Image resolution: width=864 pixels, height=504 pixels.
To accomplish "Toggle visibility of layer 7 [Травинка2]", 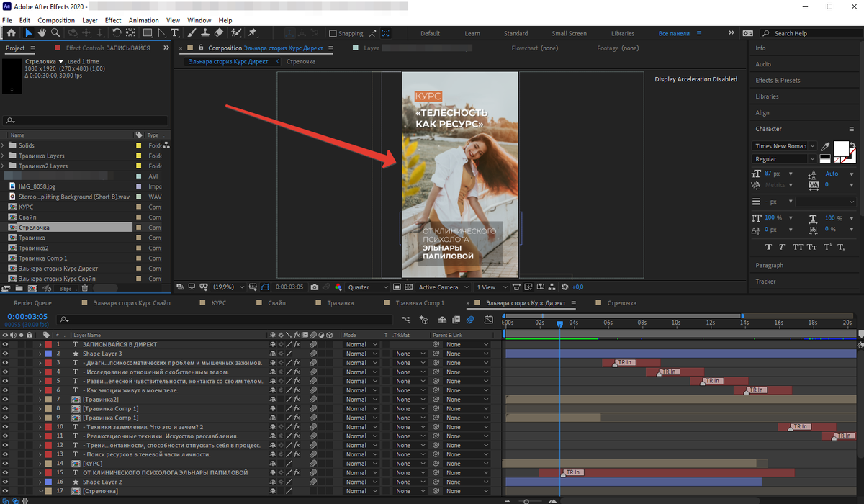I will pyautogui.click(x=5, y=399).
